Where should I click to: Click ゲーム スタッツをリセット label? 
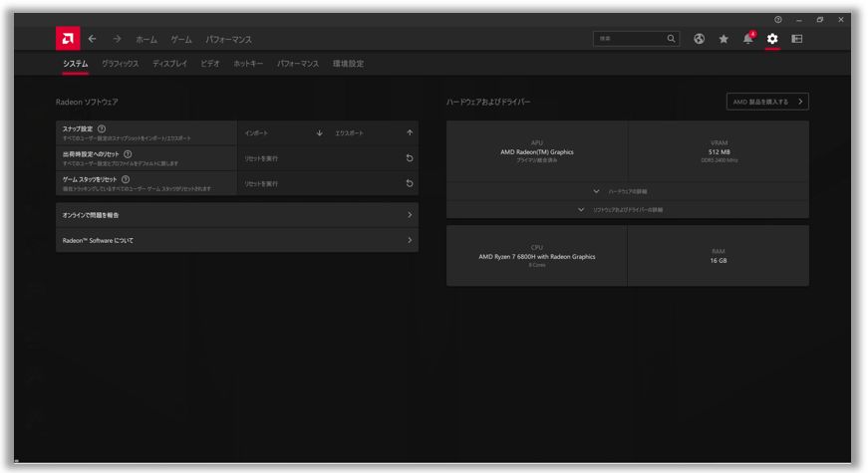pos(90,179)
